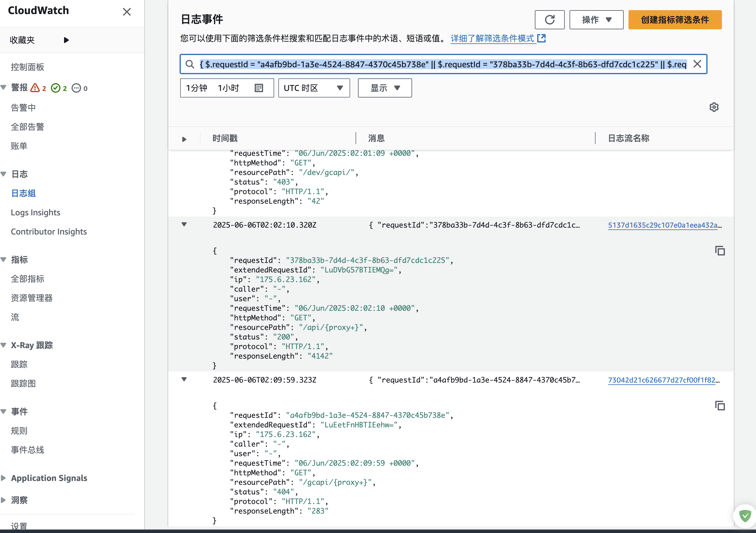Open the calendar date range picker
This screenshot has height=533, width=756.
pyautogui.click(x=259, y=88)
